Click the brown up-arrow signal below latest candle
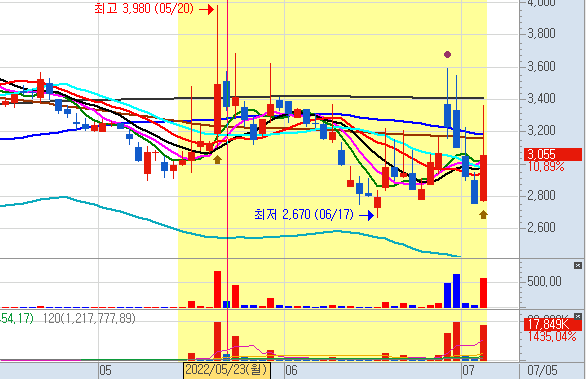 tap(483, 214)
